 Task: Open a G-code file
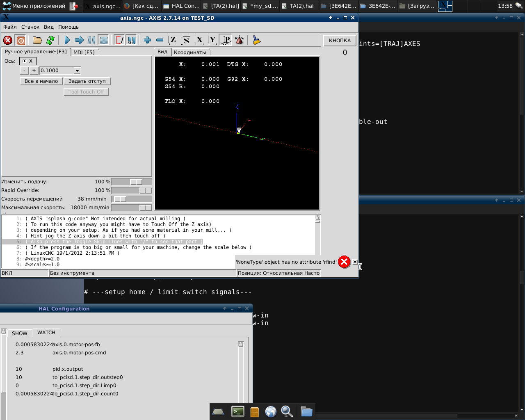click(x=37, y=40)
